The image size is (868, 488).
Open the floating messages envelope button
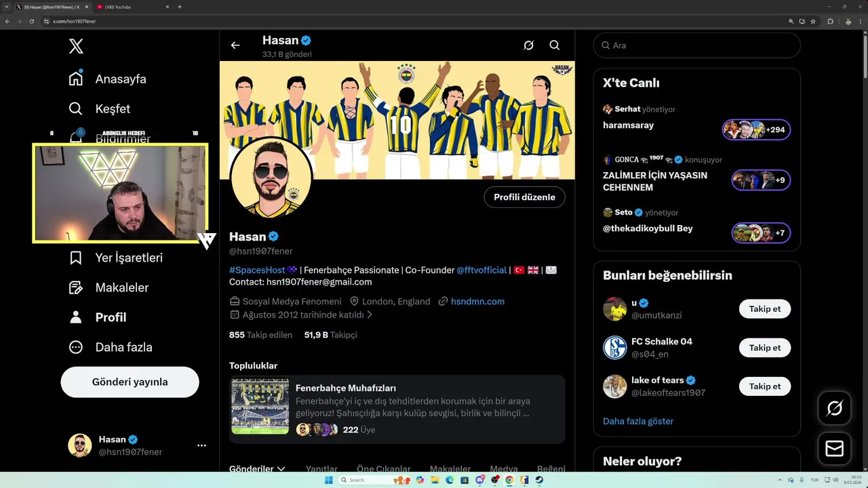tap(835, 448)
